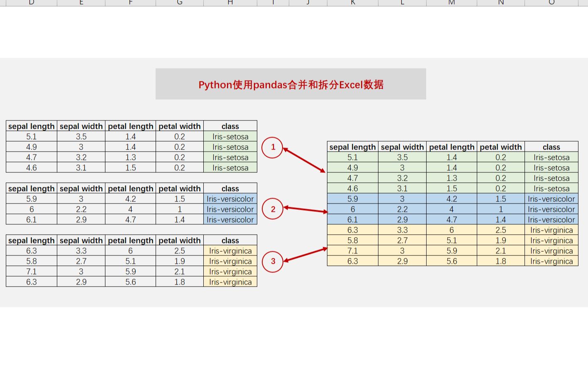
Task: Select cell 4.9 in merged right table
Action: [353, 167]
